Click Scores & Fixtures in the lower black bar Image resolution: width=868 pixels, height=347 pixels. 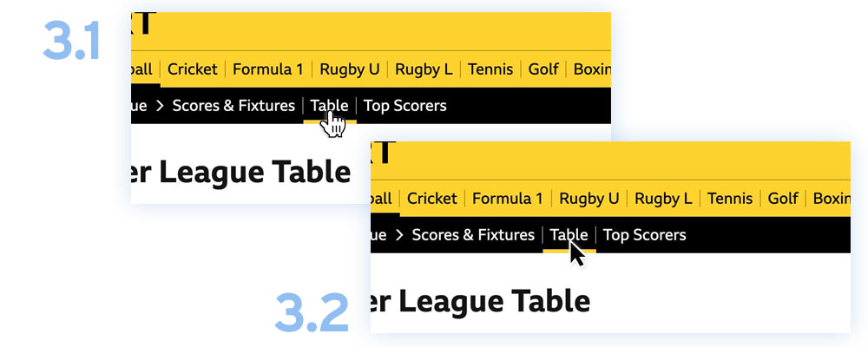point(473,235)
